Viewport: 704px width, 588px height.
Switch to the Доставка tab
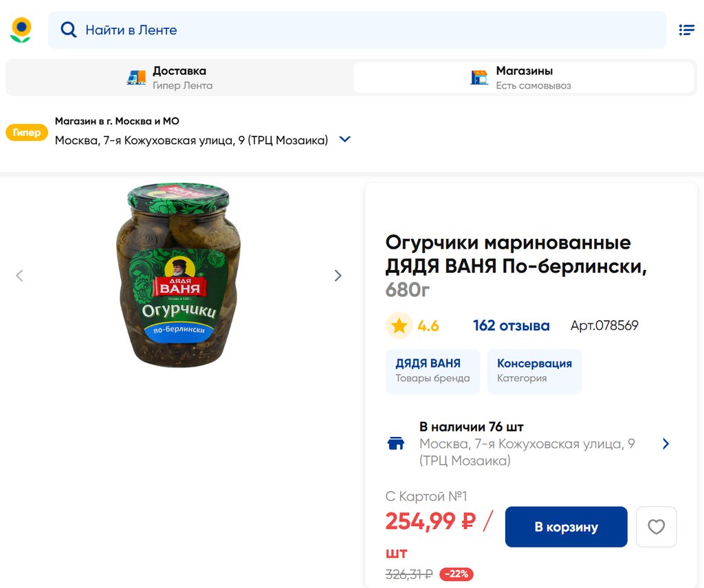point(179,78)
